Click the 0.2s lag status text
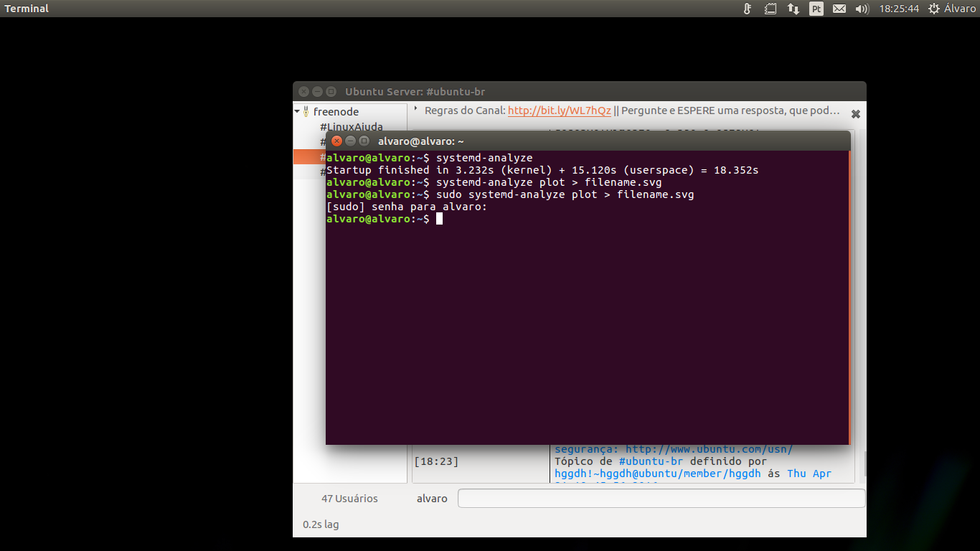Screen dimensions: 980x551 [321, 524]
